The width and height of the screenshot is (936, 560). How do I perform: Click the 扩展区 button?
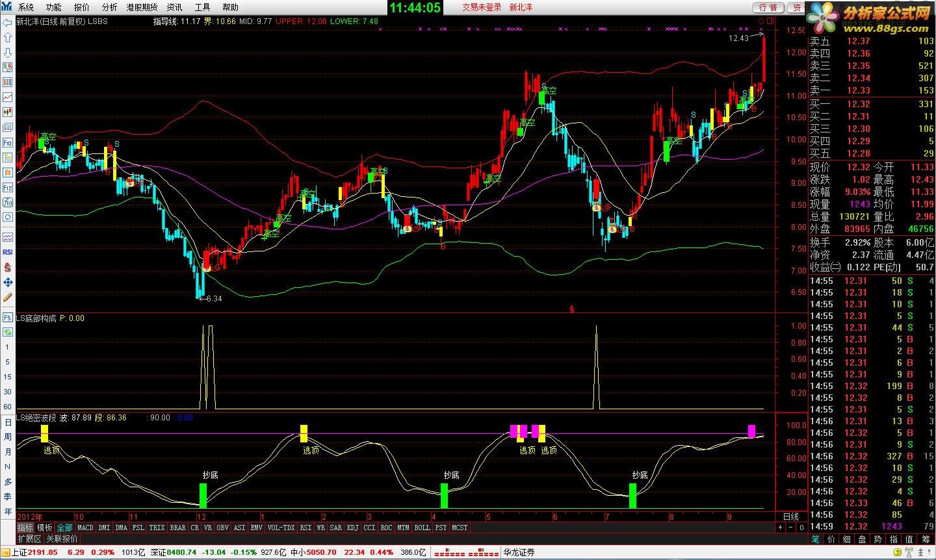pyautogui.click(x=30, y=539)
